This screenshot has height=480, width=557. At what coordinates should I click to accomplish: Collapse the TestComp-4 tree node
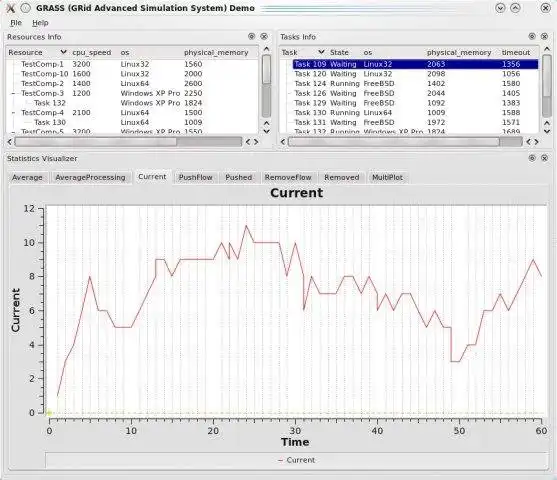(x=13, y=113)
